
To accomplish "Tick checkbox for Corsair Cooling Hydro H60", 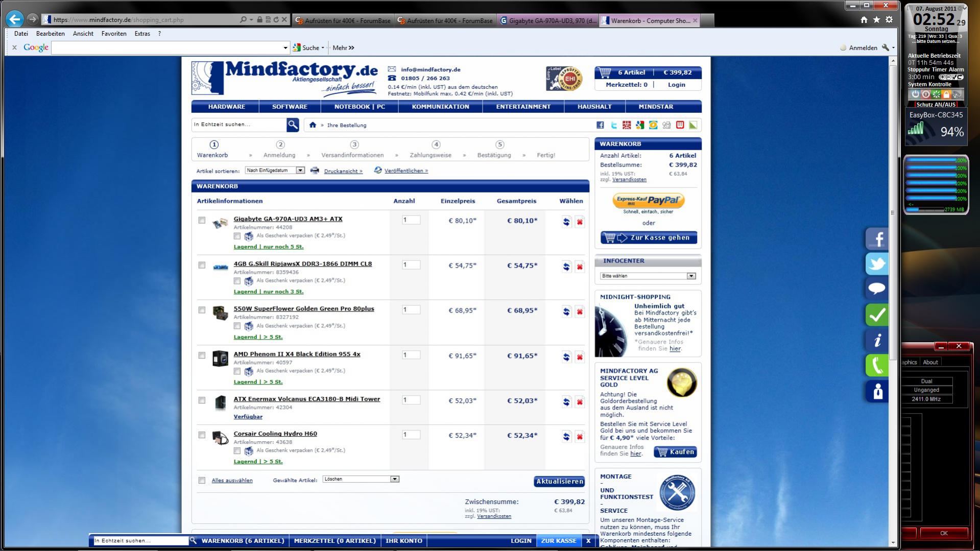I will (x=202, y=435).
